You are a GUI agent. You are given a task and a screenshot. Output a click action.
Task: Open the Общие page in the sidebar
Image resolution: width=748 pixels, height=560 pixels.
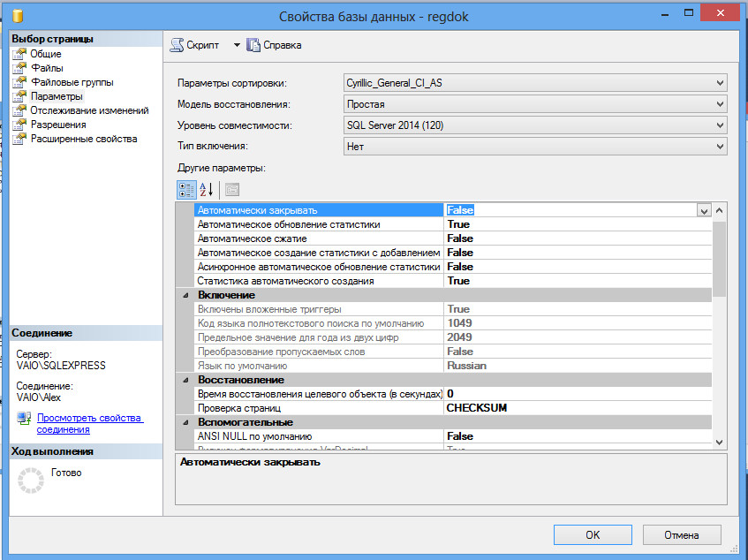[x=46, y=54]
